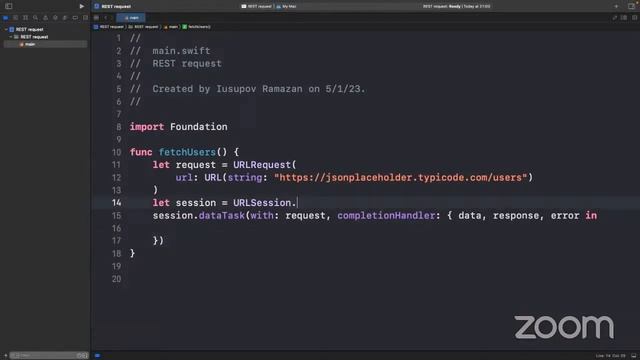Click the editor review changes icon

pos(614,18)
